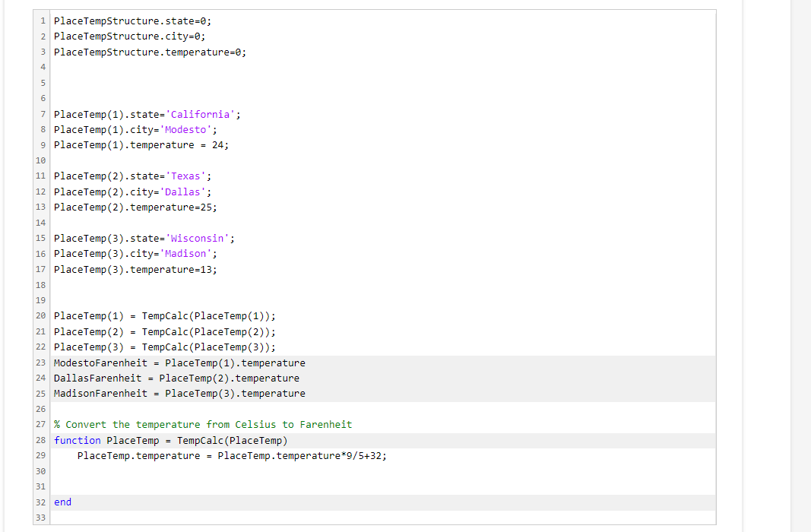Screen dimensions: 811x532
Task: Select the string 'California' in line 7
Action: (200, 114)
